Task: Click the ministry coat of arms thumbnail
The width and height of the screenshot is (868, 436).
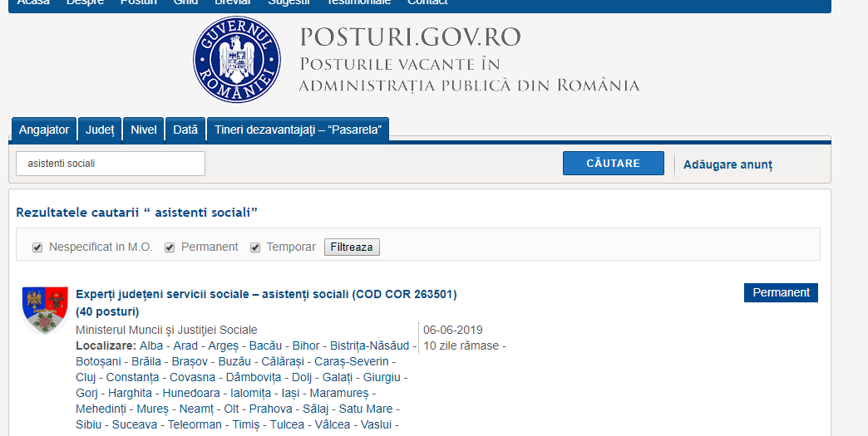Action: pyautogui.click(x=45, y=309)
